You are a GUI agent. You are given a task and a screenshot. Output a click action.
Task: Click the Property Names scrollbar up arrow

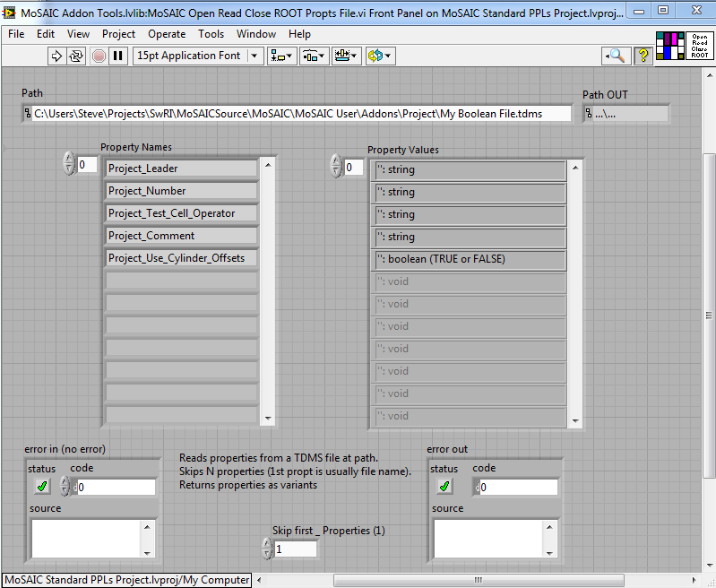(268, 165)
